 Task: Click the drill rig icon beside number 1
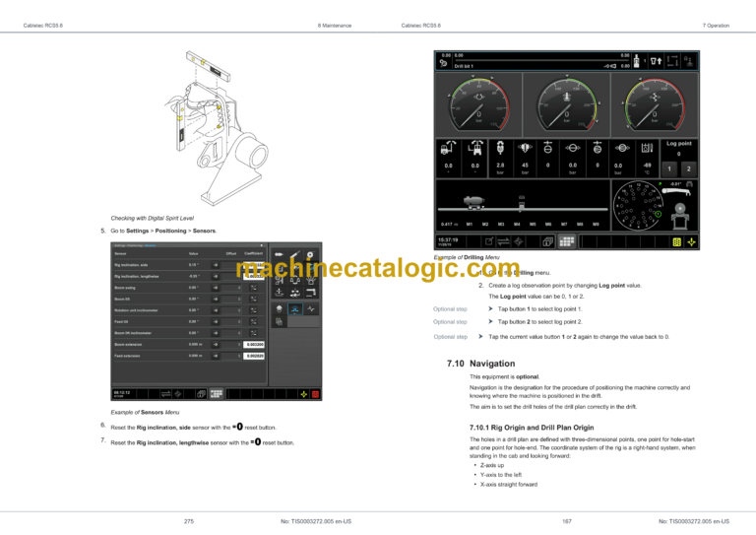[x=637, y=61]
